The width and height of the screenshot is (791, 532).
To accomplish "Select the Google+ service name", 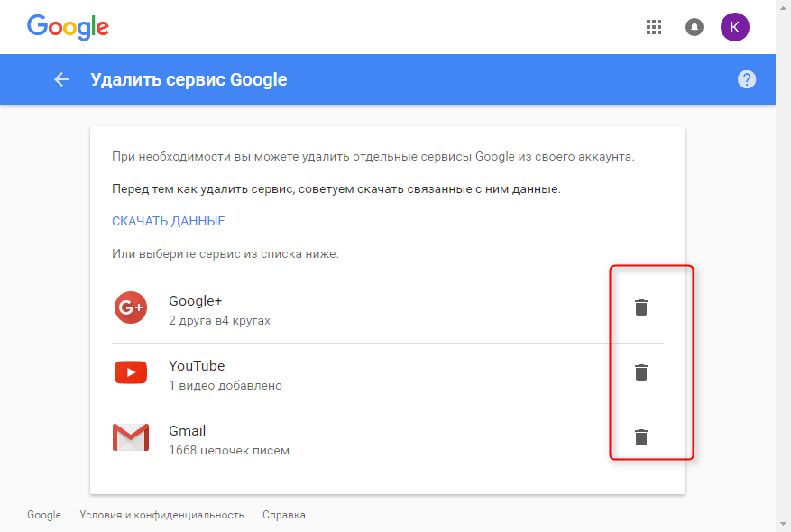I will pos(195,301).
